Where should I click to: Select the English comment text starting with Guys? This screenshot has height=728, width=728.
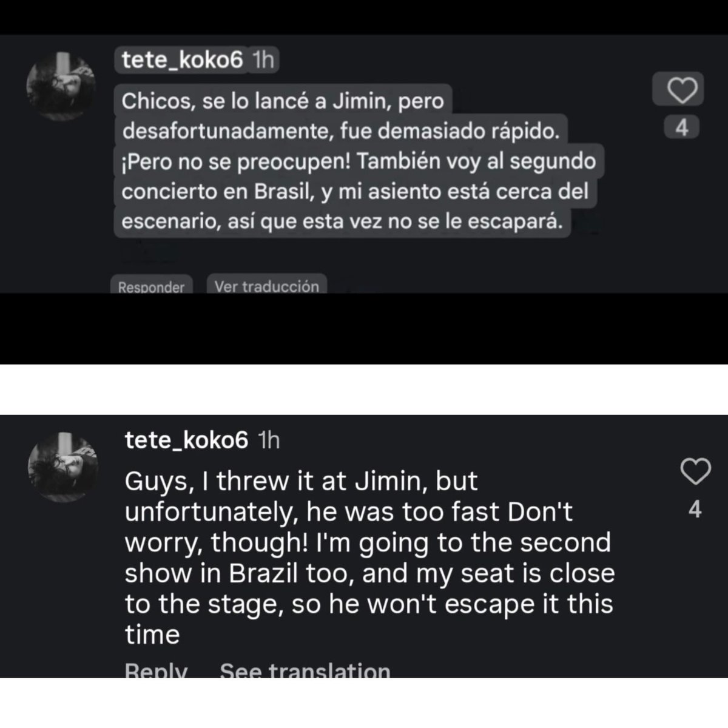[x=370, y=558]
